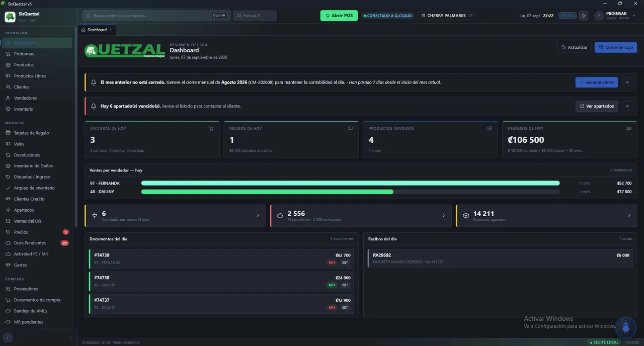Click the floating assistant icon at bottom right
644x346 pixels.
point(626,327)
